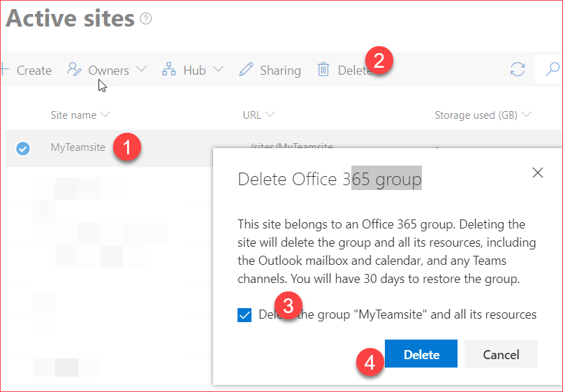The height and width of the screenshot is (392, 563).
Task: Confirm with the blue Delete button
Action: (421, 354)
